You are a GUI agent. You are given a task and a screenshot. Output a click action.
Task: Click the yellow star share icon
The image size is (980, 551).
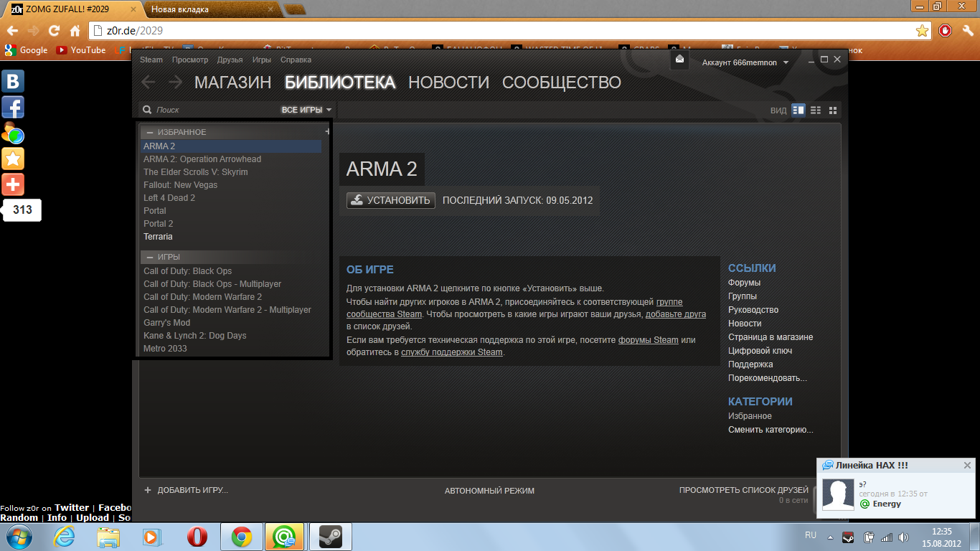coord(13,159)
